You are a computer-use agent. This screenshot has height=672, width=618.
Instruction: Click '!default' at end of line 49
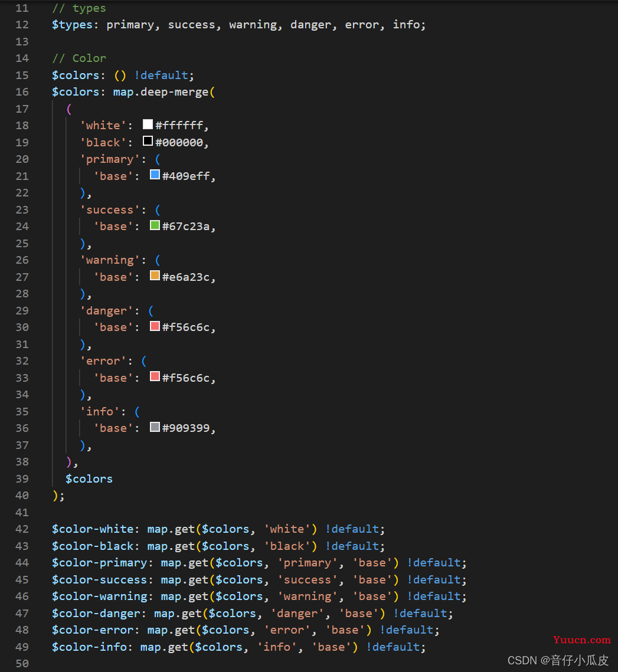(x=393, y=647)
